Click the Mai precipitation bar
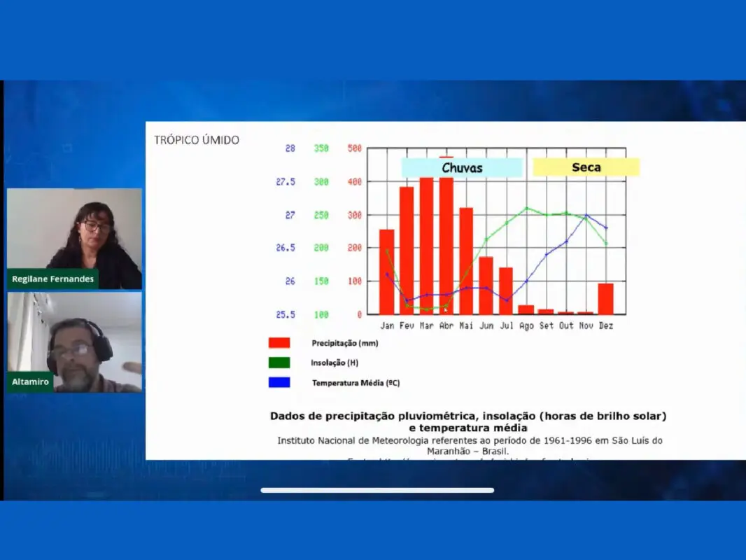Image resolution: width=746 pixels, height=560 pixels. click(x=466, y=260)
